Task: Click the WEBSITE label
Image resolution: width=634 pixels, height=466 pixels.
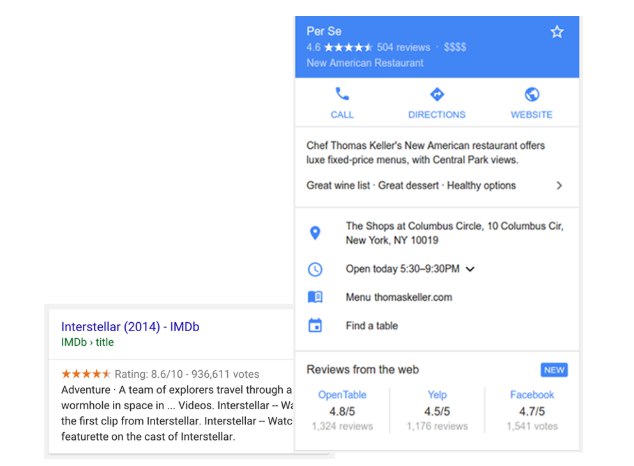Action: [x=531, y=115]
